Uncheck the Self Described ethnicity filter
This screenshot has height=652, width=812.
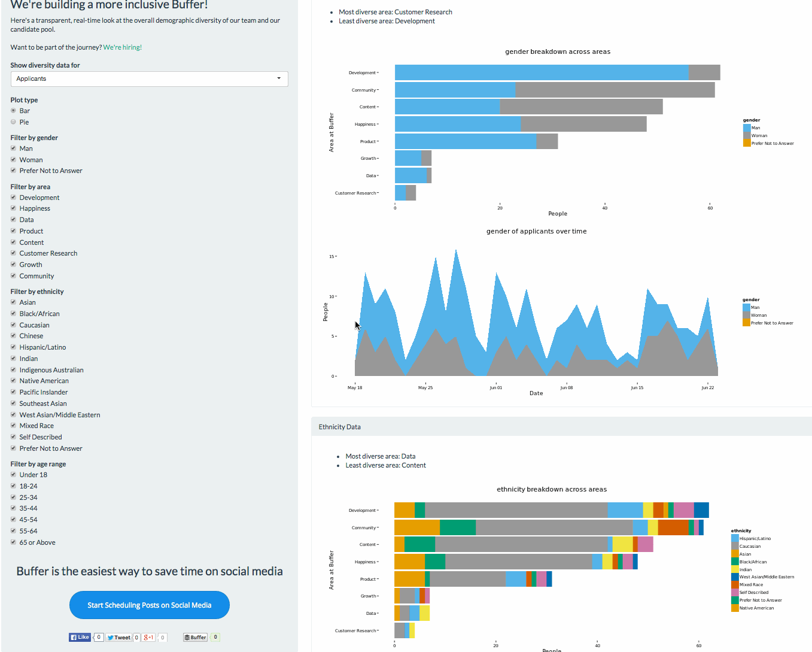(x=13, y=437)
